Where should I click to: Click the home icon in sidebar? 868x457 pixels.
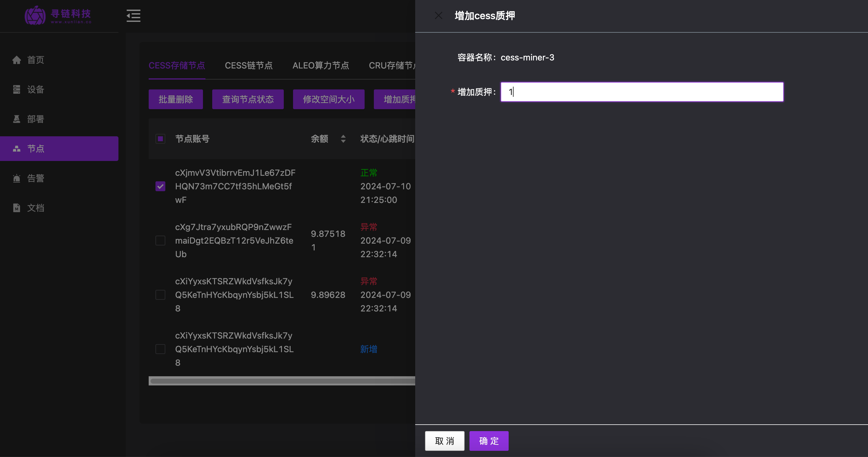[17, 60]
